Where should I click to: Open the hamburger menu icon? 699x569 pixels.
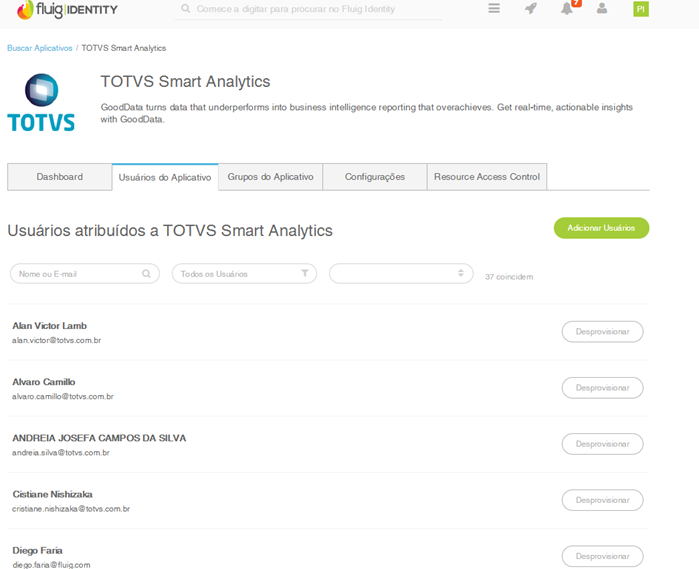click(x=494, y=9)
